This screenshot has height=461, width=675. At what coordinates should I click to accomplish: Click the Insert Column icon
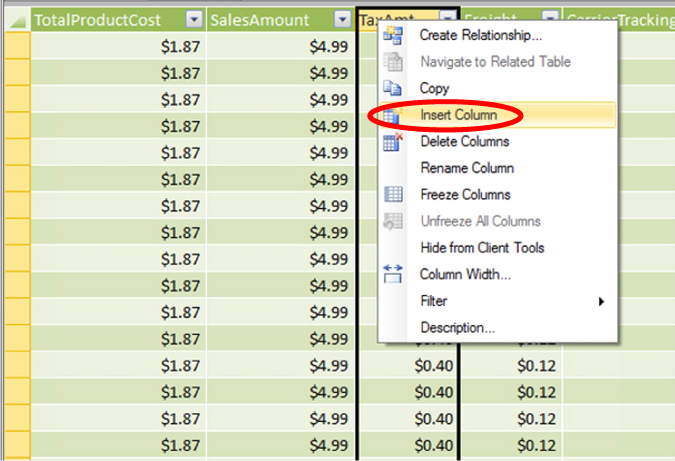click(x=393, y=115)
